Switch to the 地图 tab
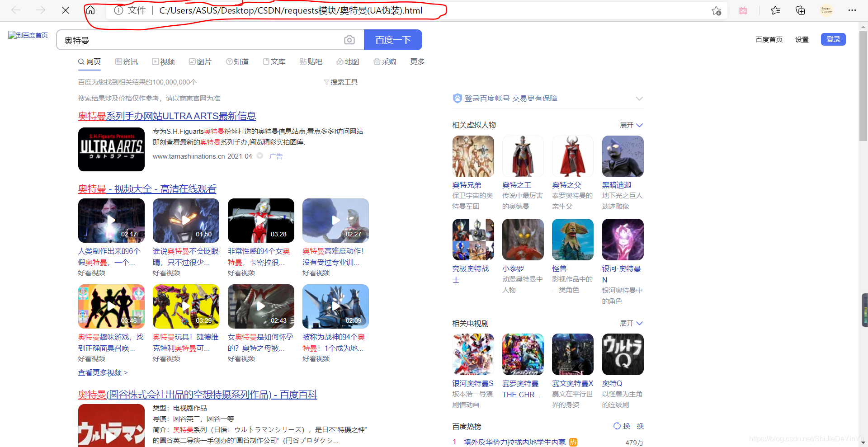This screenshot has height=447, width=868. (x=348, y=61)
